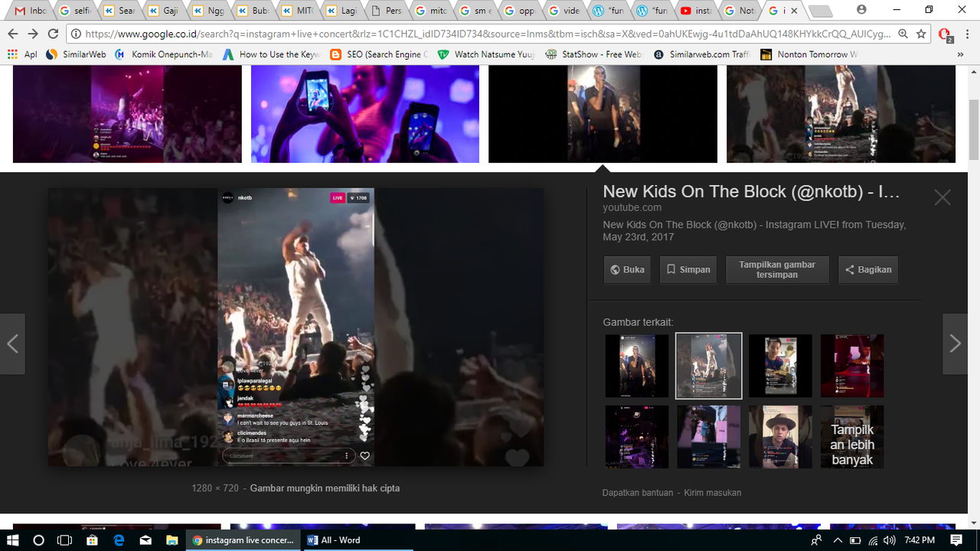Open the Komik Onepunch-Man bookmark
The image size is (980, 551).
(x=163, y=54)
